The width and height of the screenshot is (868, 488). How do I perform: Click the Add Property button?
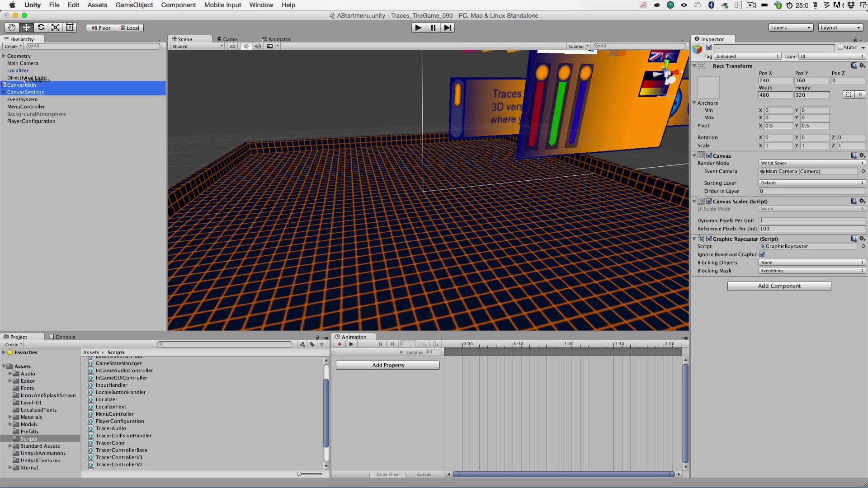[387, 365]
